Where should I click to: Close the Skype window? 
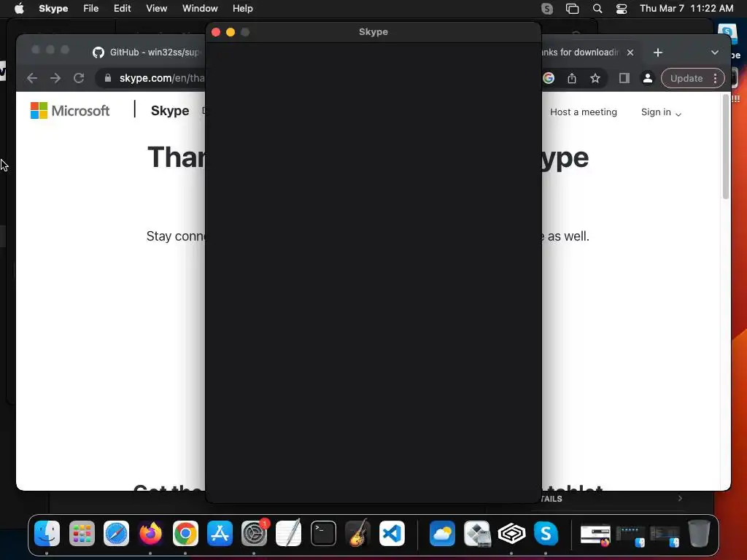point(216,32)
